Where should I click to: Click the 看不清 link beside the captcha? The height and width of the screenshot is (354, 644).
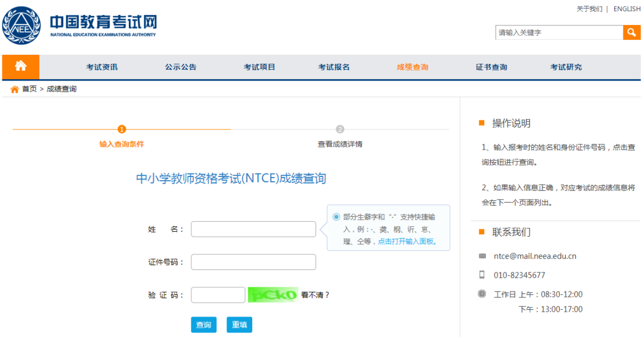click(315, 294)
